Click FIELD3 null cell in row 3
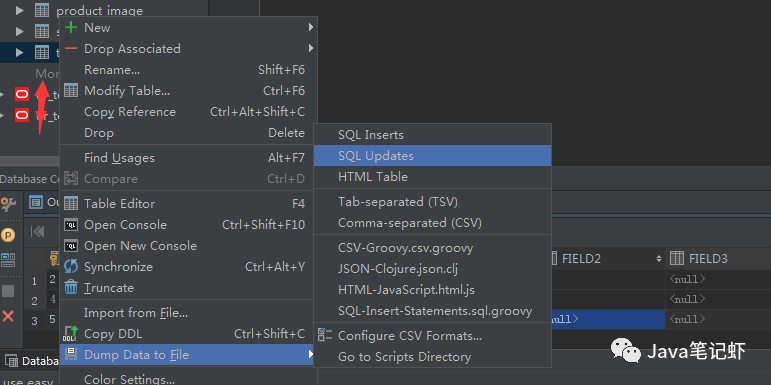771x385 pixels. tap(718, 320)
